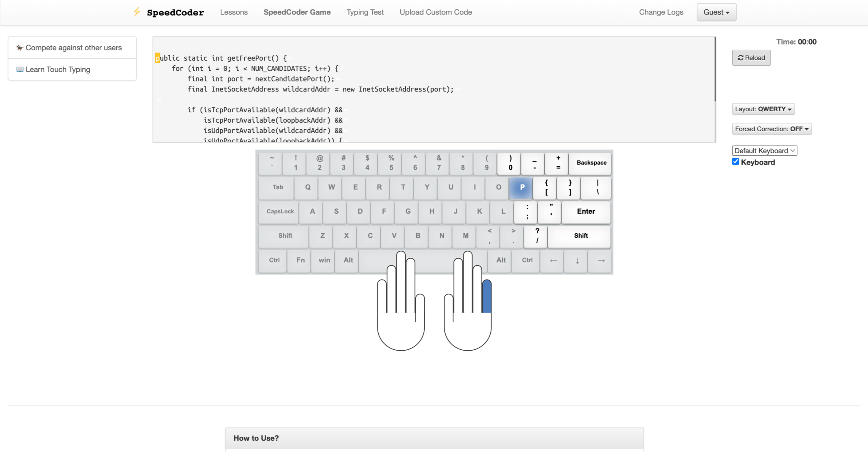Open the Learn Touch Typing link
This screenshot has width=868, height=451.
click(58, 70)
